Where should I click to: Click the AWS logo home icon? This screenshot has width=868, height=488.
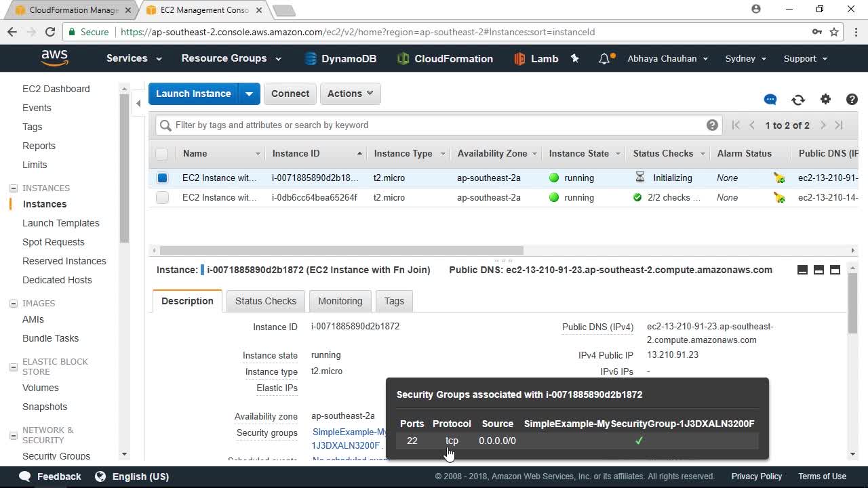point(54,58)
